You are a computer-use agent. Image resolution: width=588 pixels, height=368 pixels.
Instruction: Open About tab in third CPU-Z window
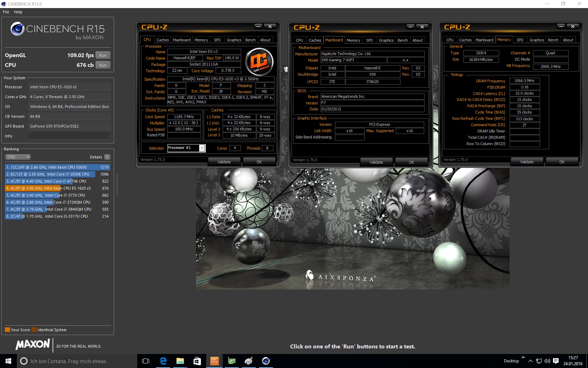(568, 40)
